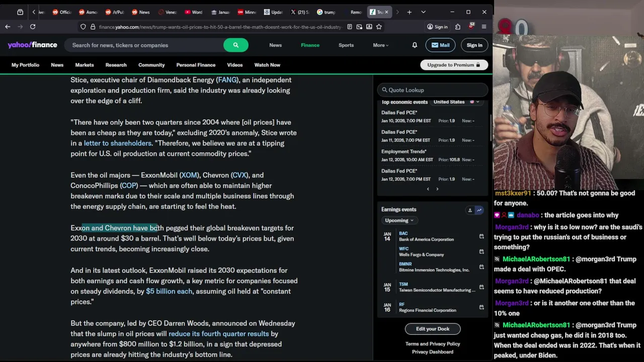Select Finance in the top header
This screenshot has width=644, height=362.
coord(310,45)
